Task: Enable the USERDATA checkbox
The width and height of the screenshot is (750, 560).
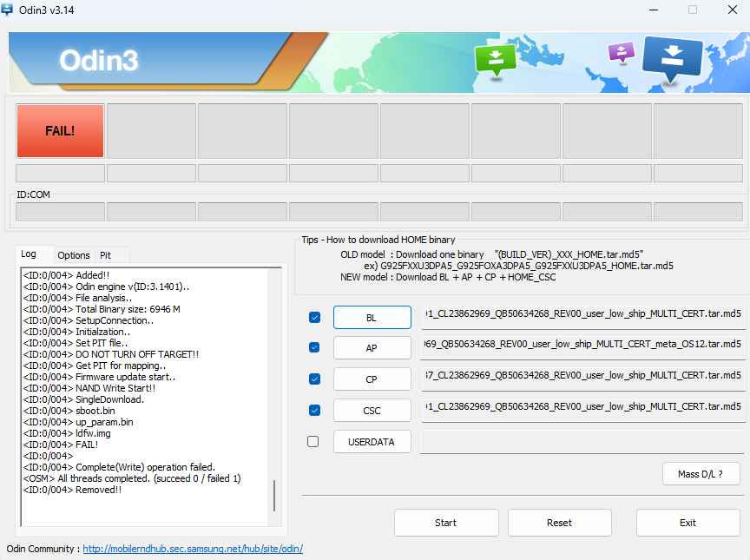Action: coord(312,441)
